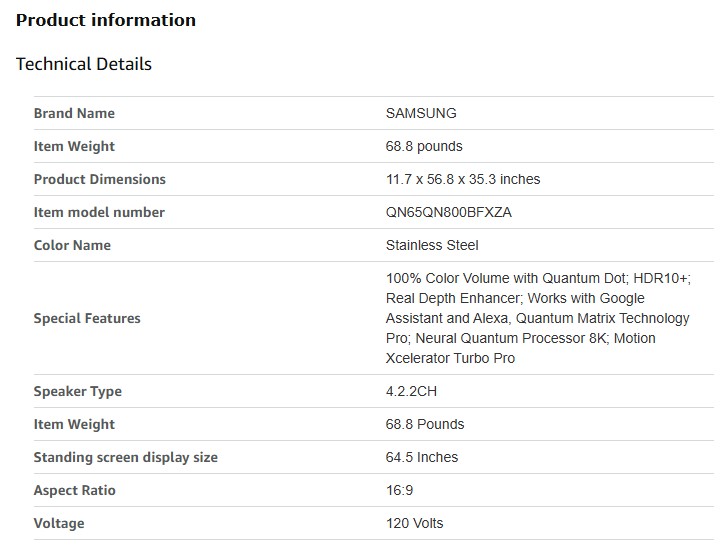This screenshot has height=556, width=724.
Task: Select the Item model number label
Action: (x=99, y=212)
